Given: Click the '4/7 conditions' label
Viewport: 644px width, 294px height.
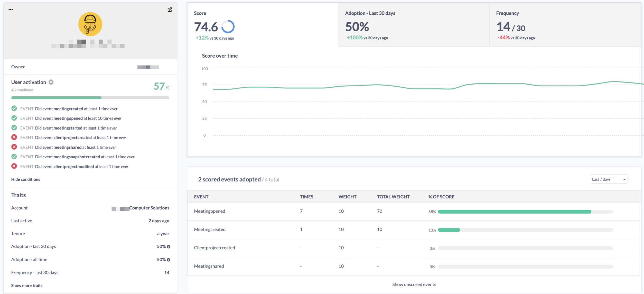Looking at the screenshot, I should [x=22, y=90].
